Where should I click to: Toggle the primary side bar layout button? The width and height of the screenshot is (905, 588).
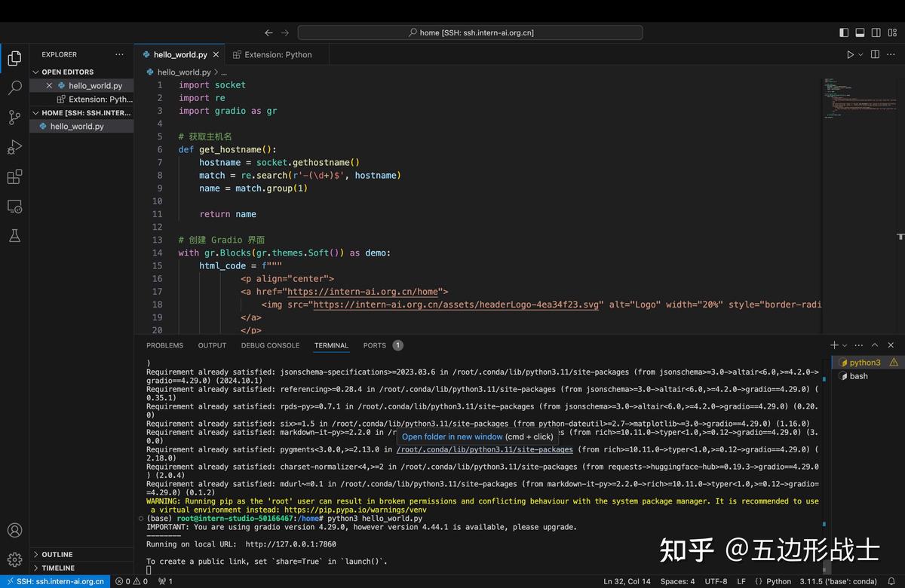pyautogui.click(x=844, y=33)
